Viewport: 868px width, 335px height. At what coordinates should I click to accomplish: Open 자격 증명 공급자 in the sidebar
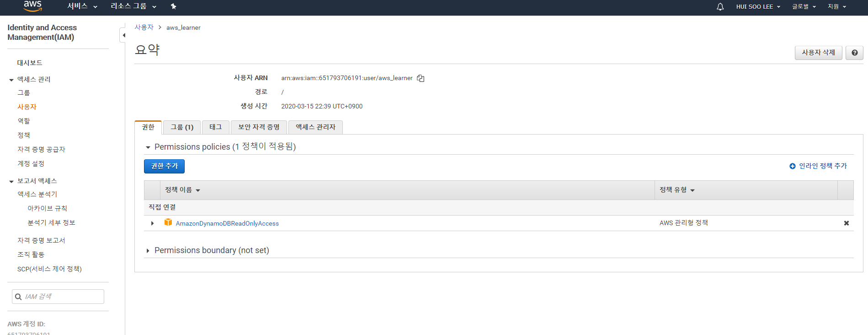41,149
